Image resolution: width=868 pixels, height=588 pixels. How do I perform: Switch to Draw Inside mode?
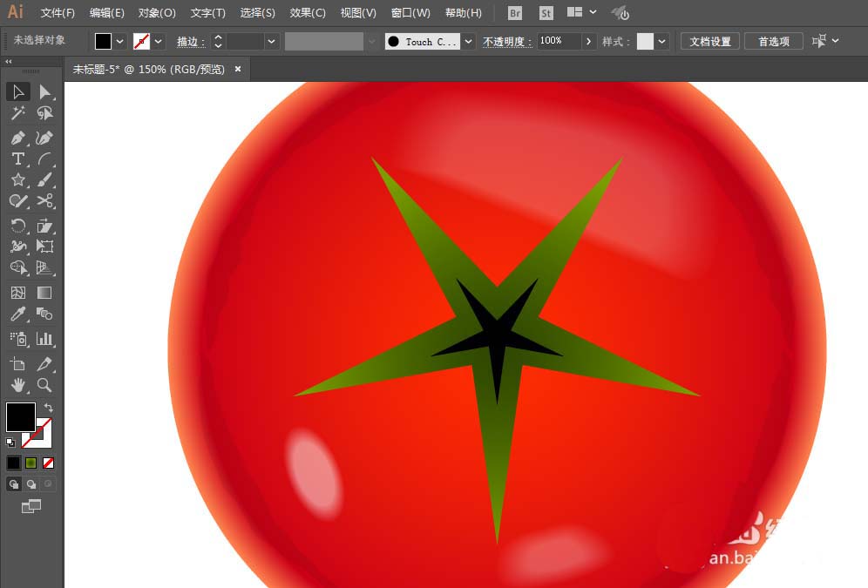(x=48, y=484)
